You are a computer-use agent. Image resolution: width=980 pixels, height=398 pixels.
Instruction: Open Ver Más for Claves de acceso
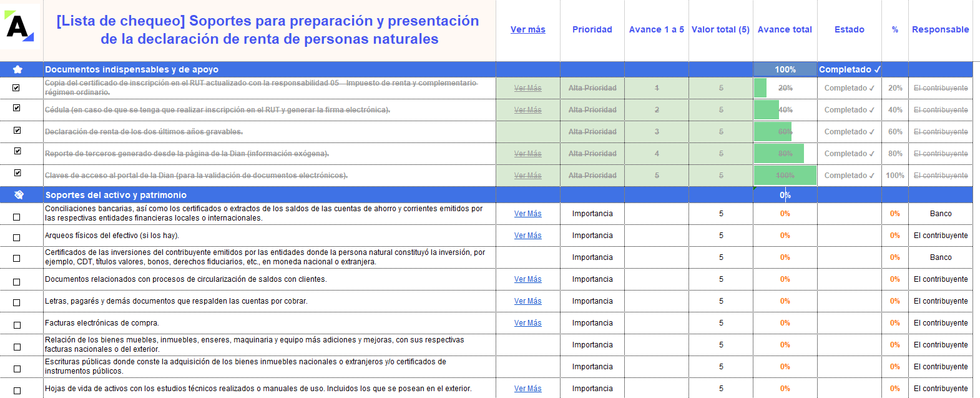point(528,176)
